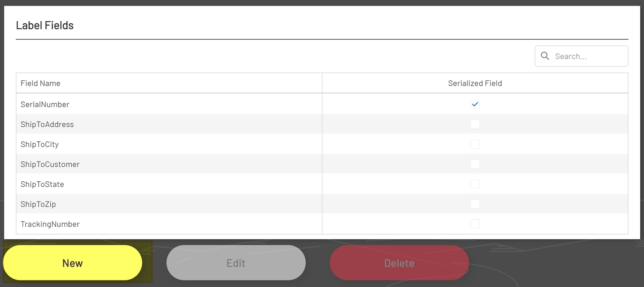The width and height of the screenshot is (644, 287).
Task: Click the search magnifier icon
Action: (545, 56)
